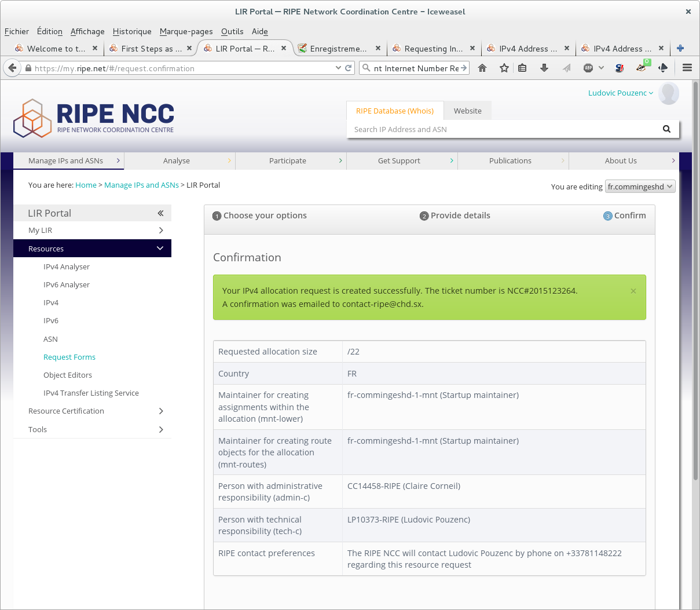The image size is (700, 610).
Task: Switch to the Website search tab
Action: (468, 111)
